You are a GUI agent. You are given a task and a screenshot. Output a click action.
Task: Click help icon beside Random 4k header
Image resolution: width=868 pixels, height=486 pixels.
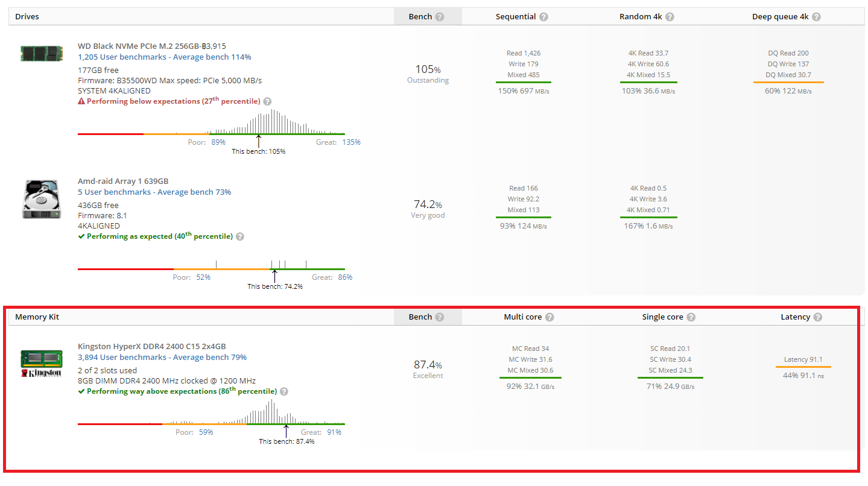coord(670,17)
